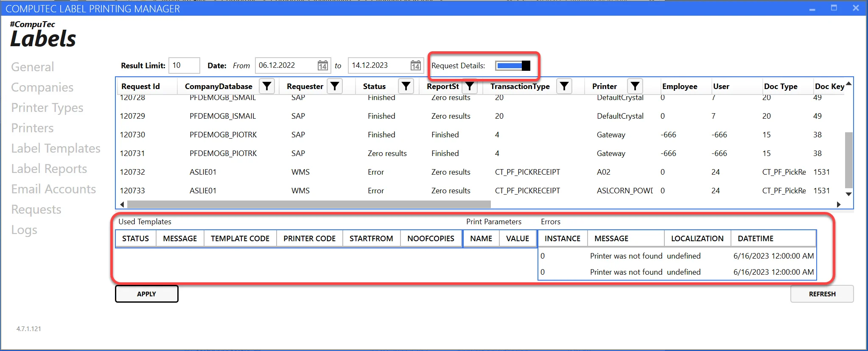Click the TransactionType column filter icon
The height and width of the screenshot is (351, 868).
point(564,86)
